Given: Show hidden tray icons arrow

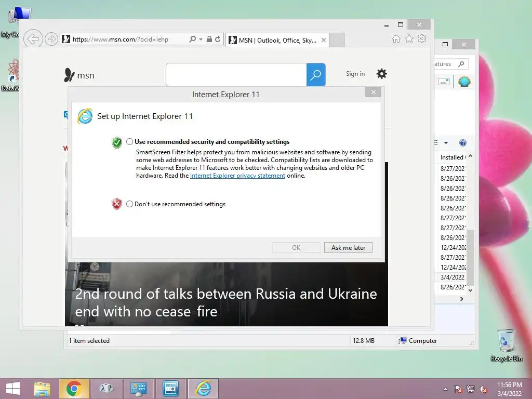Looking at the screenshot, I should click(x=445, y=389).
